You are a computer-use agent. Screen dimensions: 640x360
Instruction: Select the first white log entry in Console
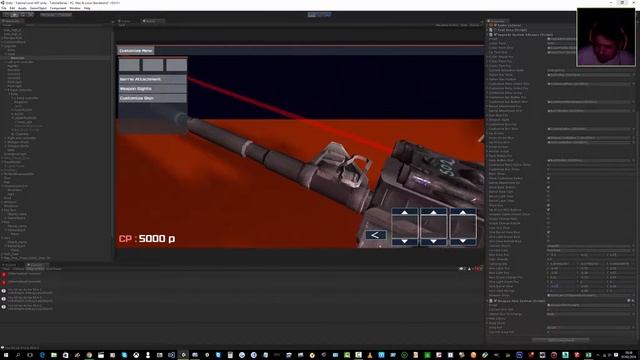tap(241, 291)
